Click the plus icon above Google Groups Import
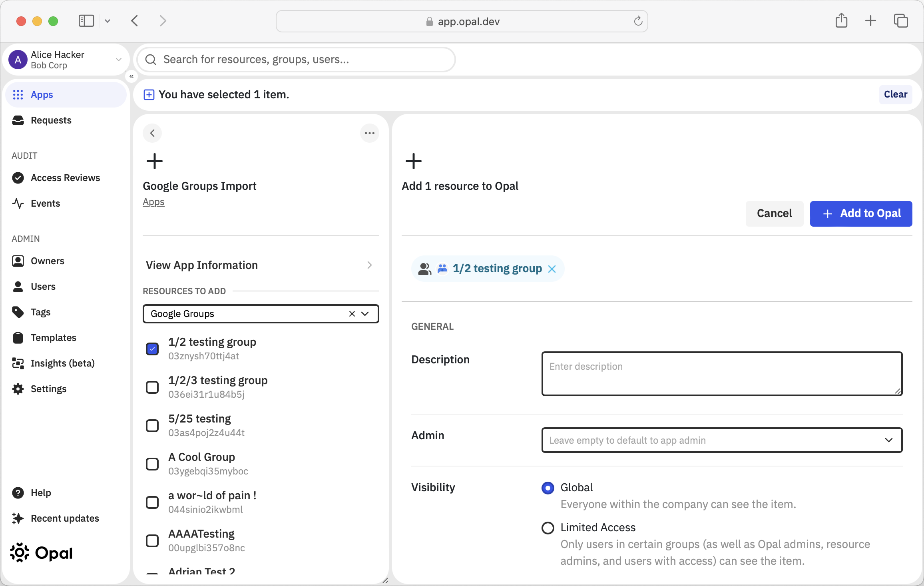This screenshot has width=924, height=586. [155, 161]
